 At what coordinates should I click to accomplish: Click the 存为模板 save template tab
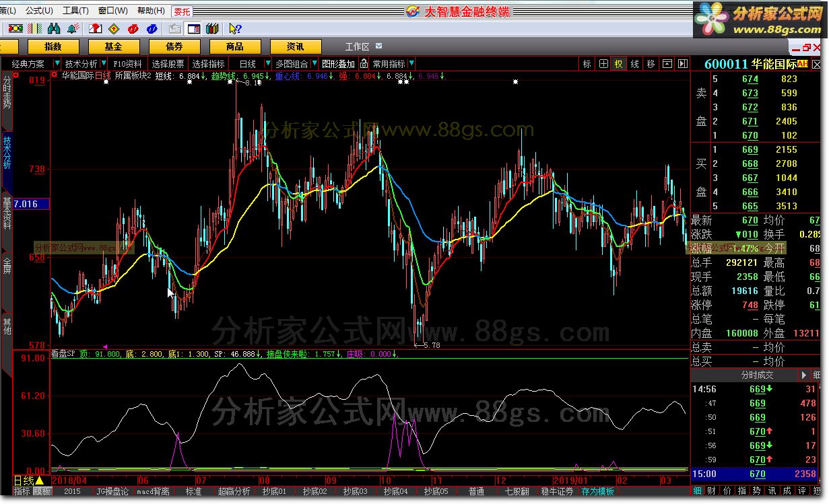pos(598,492)
